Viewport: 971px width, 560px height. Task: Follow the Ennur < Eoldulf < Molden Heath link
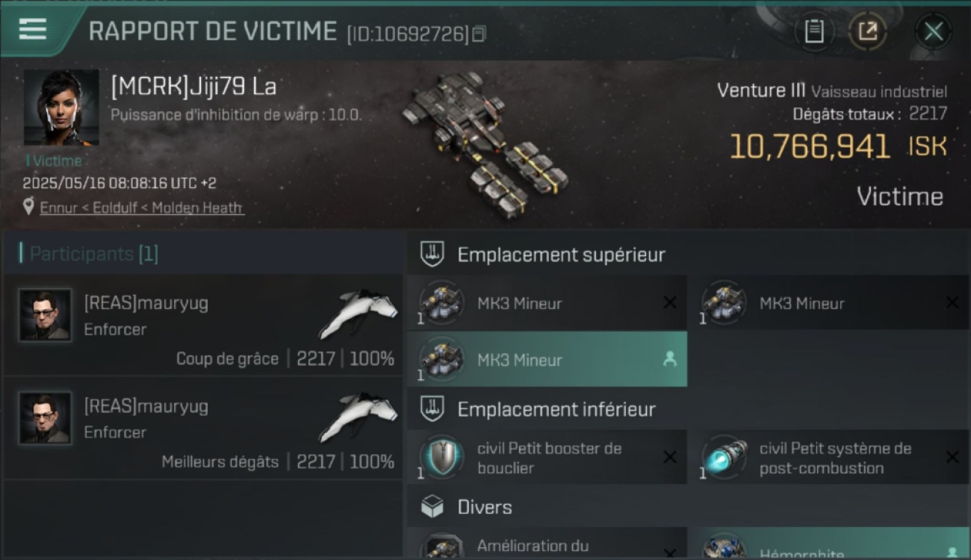pos(142,208)
